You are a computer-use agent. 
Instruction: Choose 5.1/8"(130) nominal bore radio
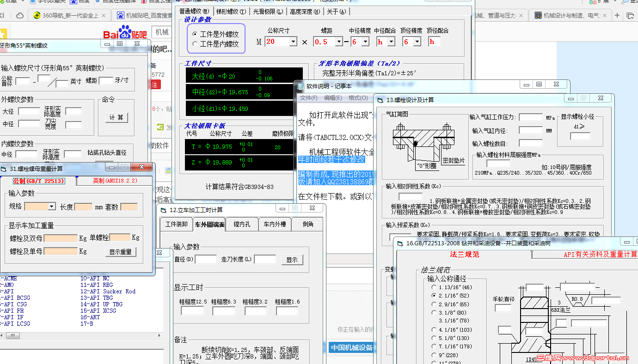(434, 338)
